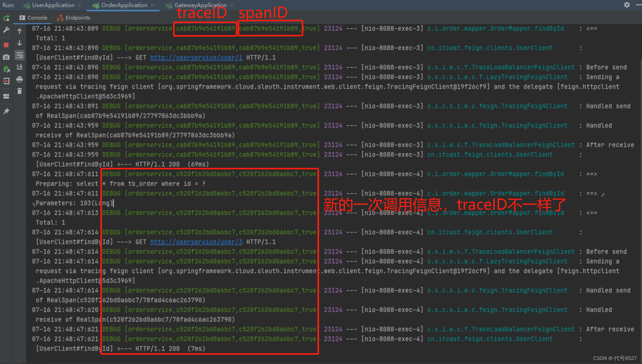Click the timestamp '07-16 21:48:43:889'
This screenshot has width=642, height=364.
(x=65, y=28)
